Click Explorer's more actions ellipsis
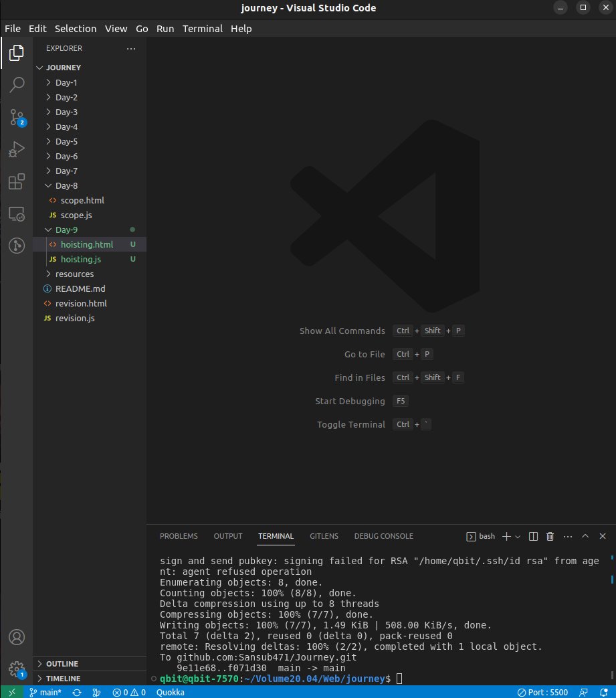Image resolution: width=616 pixels, height=698 pixels. click(131, 49)
